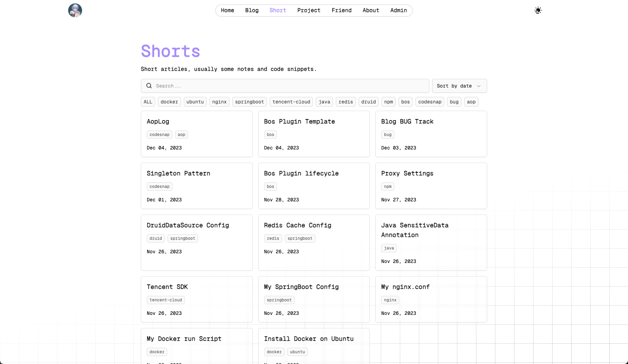Open the Admin navigation item

(x=398, y=10)
